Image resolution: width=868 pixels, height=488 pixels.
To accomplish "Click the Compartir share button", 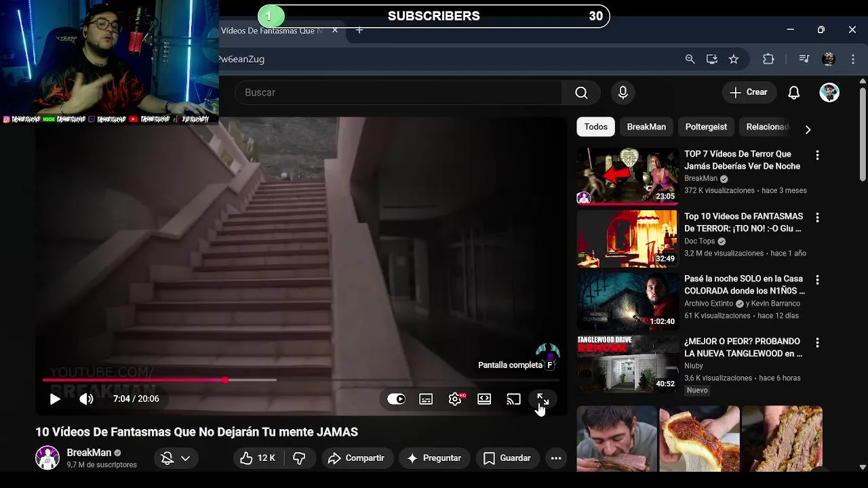I will coord(356,459).
